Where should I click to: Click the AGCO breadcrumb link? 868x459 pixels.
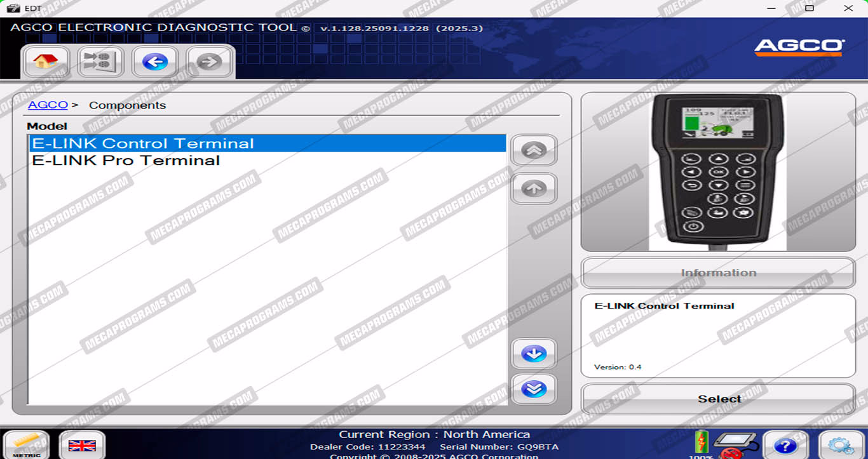point(48,105)
